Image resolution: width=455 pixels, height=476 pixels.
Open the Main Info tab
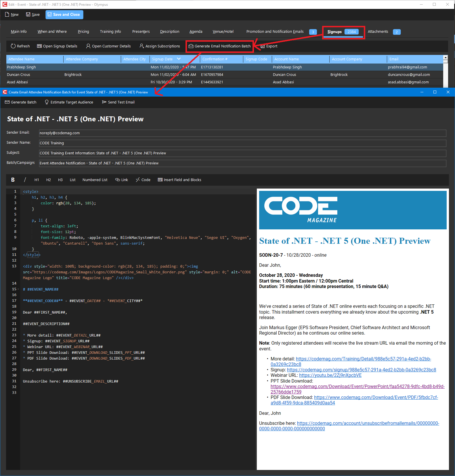click(19, 32)
